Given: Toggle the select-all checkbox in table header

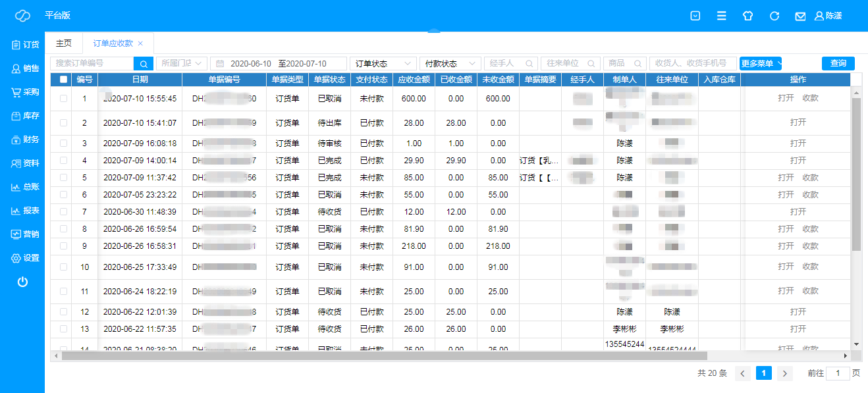Looking at the screenshot, I should 63,80.
